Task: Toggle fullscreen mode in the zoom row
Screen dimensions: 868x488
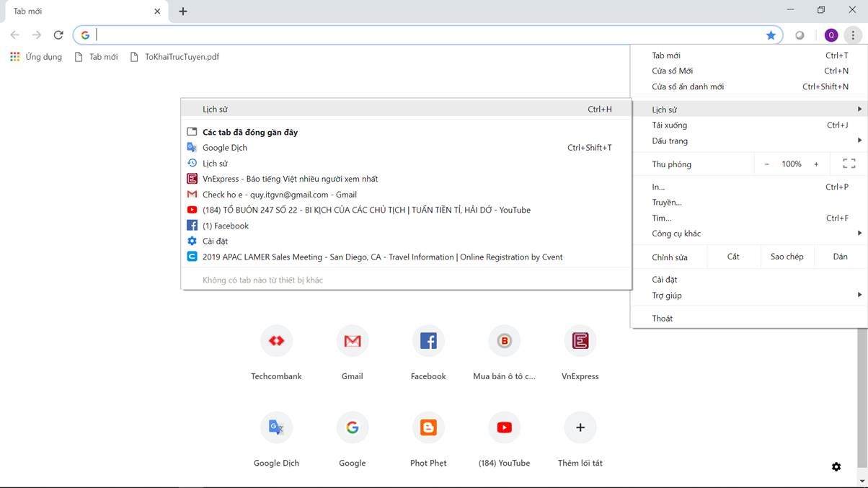Action: click(x=849, y=164)
